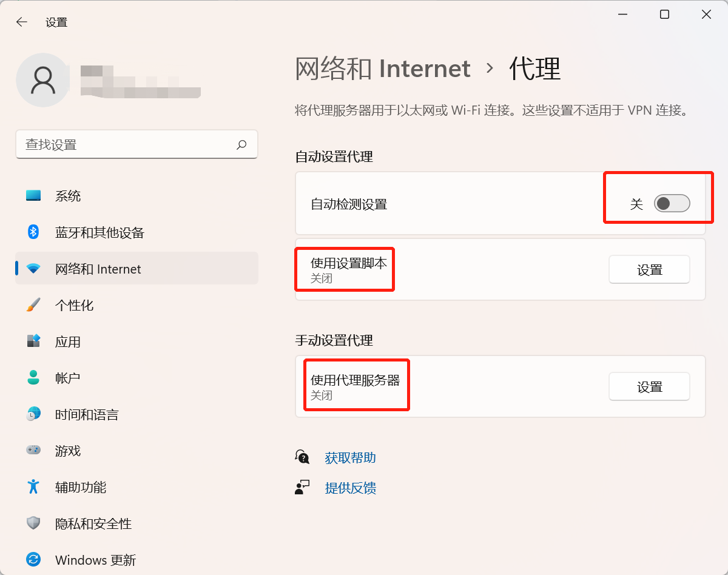
Task: Click the 应用 apps icon
Action: coord(33,341)
